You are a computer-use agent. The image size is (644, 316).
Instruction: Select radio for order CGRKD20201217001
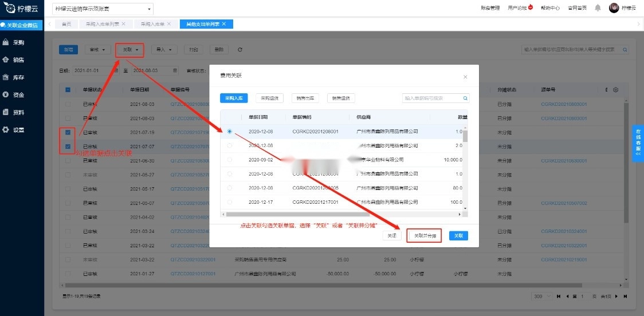(x=230, y=202)
